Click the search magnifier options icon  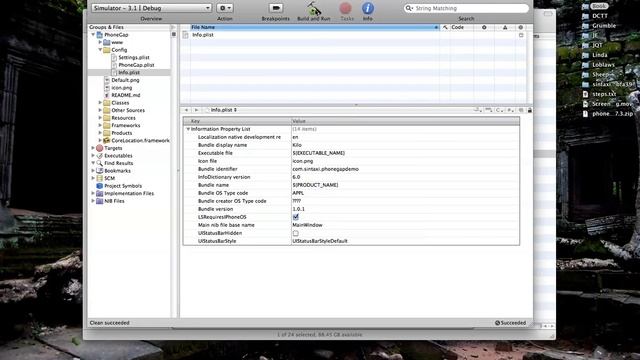409,8
